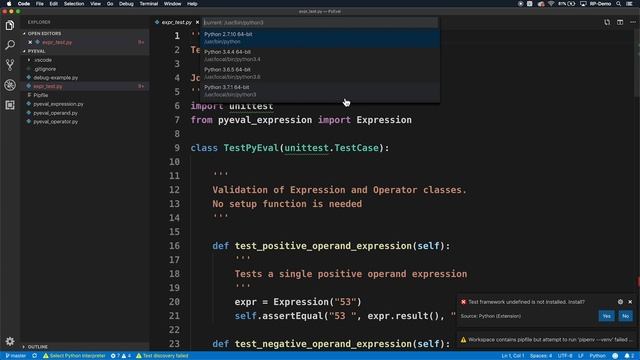
Task: Open the notification gear settings icon
Action: 620,302
